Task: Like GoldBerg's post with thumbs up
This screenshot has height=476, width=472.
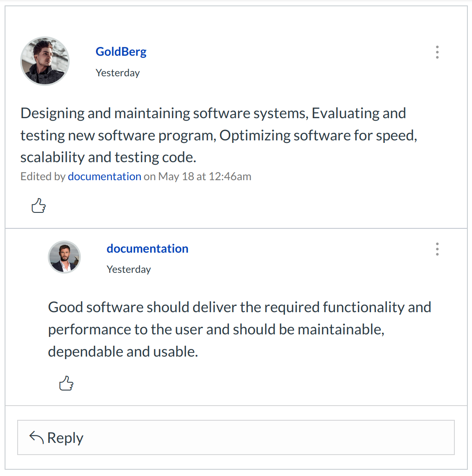Action: [x=39, y=205]
